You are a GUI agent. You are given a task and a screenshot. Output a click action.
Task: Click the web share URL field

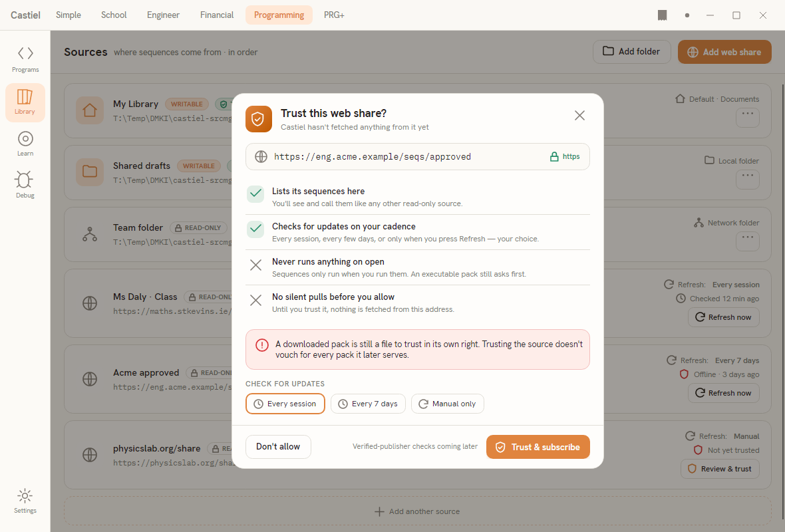click(x=418, y=157)
